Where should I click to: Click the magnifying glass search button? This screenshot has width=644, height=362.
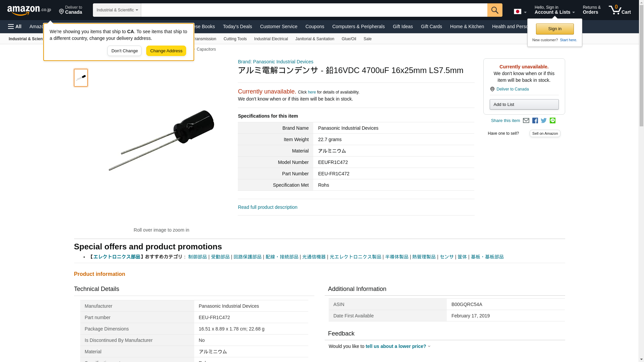[x=494, y=10]
